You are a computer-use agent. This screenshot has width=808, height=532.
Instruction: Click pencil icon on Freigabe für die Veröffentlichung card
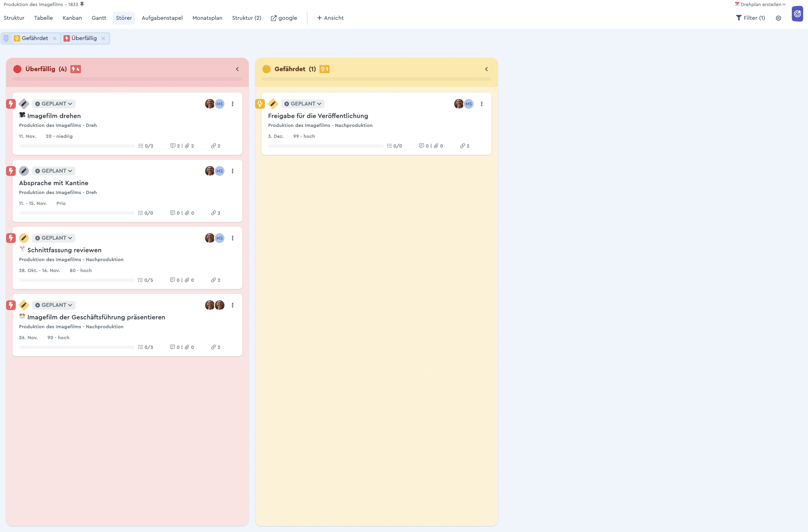273,104
